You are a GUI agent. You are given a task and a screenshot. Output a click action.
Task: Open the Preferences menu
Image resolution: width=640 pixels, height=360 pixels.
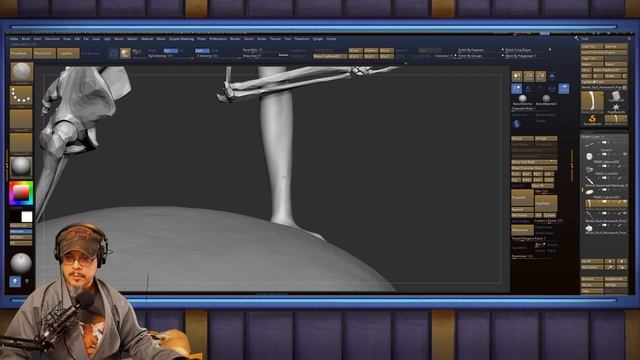(x=218, y=39)
